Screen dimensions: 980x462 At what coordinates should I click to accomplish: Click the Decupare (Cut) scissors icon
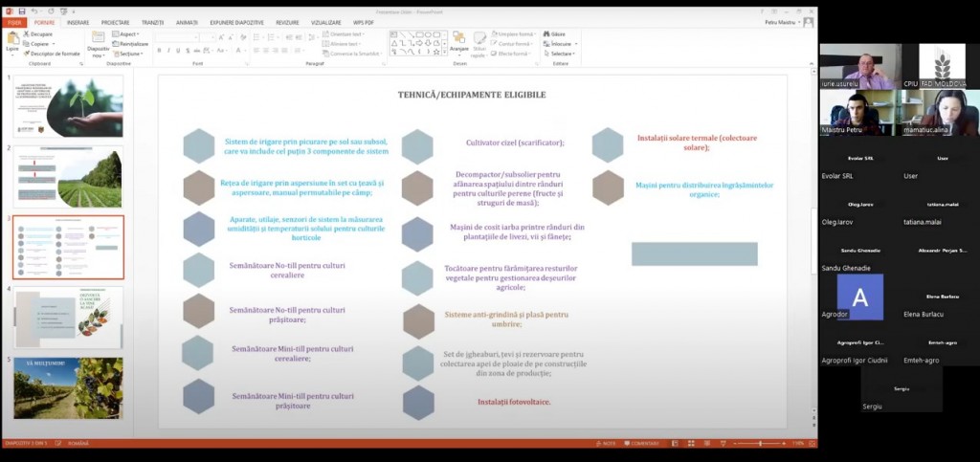click(x=27, y=33)
